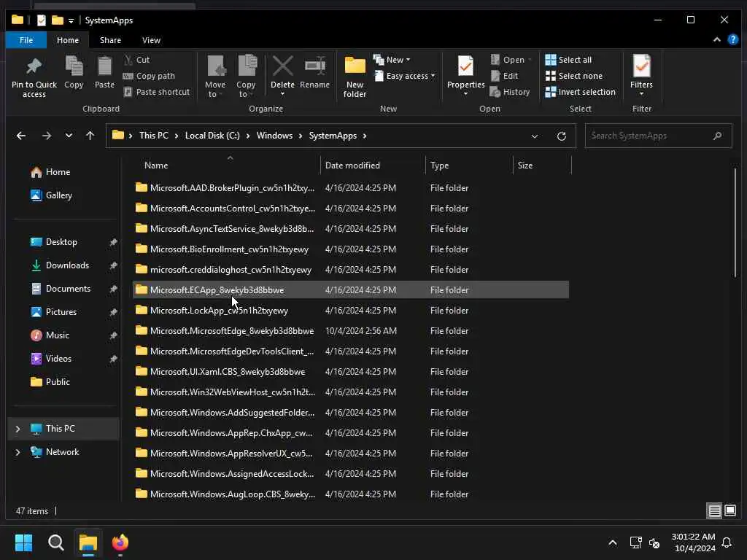Select microsoft.creddialoghost_cw5n1h2txyewy folder

click(351, 270)
